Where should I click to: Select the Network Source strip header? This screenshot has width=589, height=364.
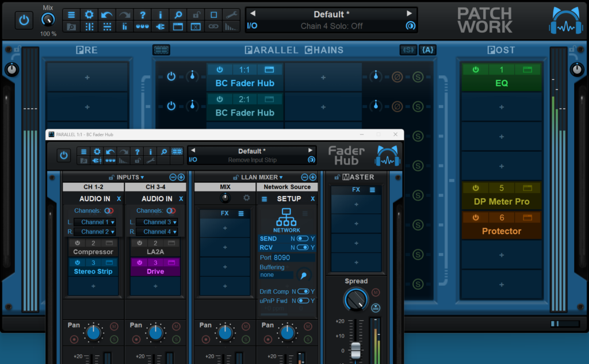287,187
